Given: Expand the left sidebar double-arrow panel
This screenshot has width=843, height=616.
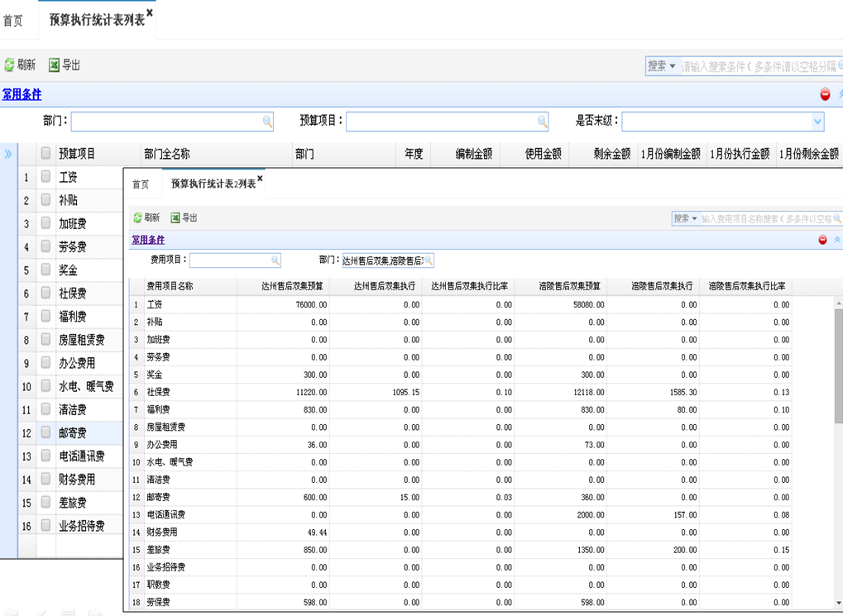Looking at the screenshot, I should (x=8, y=154).
